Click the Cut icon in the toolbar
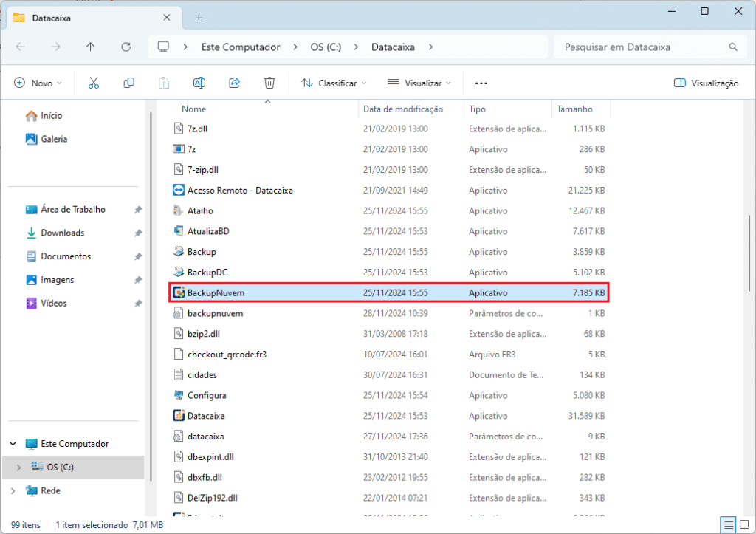 point(93,83)
